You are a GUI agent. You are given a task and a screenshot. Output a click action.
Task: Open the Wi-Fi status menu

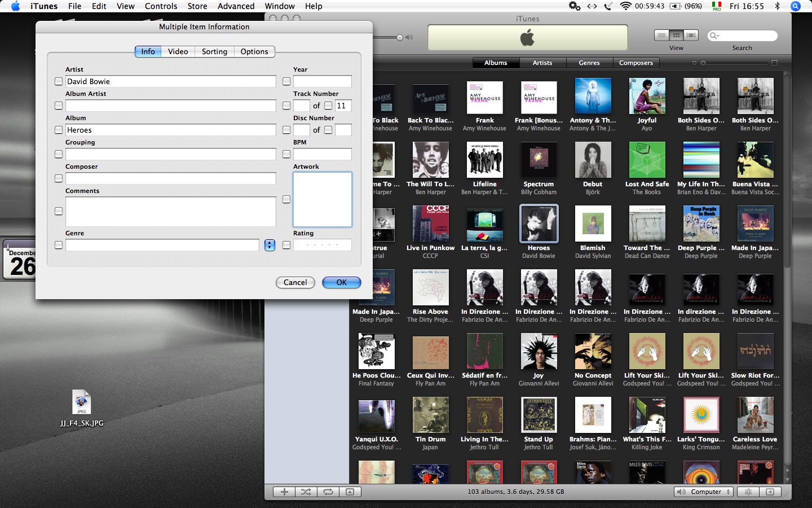coord(625,6)
